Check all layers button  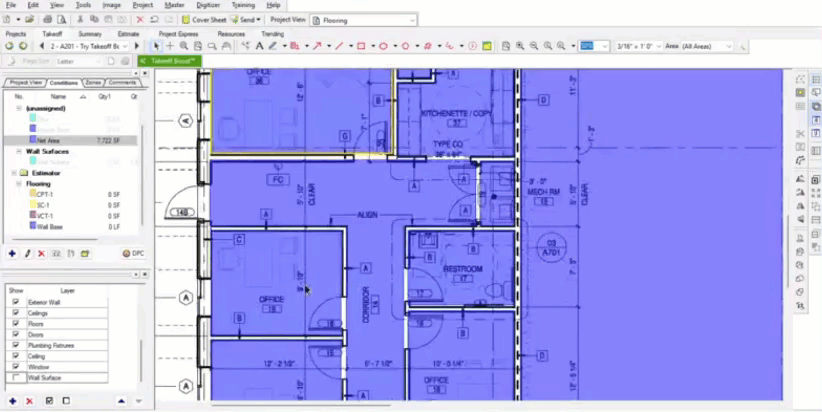pyautogui.click(x=49, y=401)
